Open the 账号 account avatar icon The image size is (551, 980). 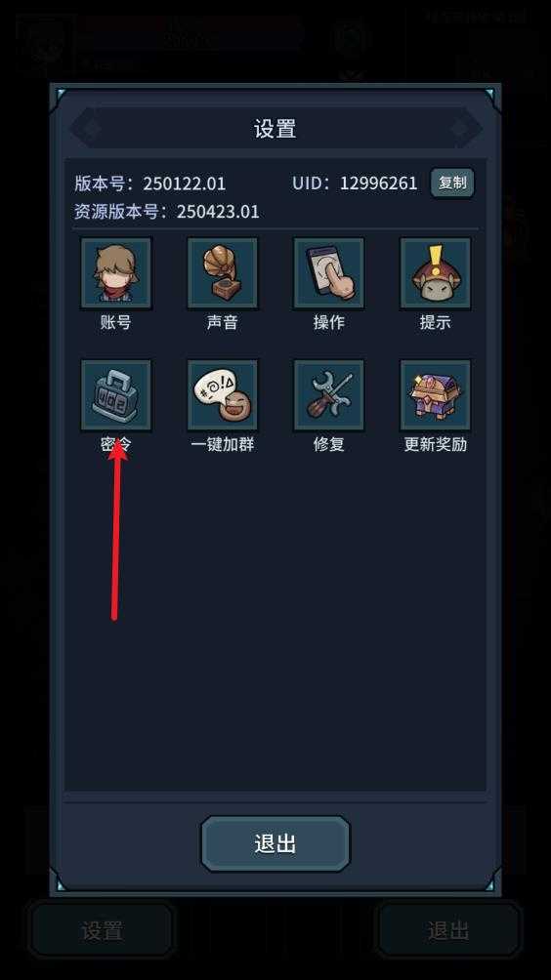click(x=115, y=273)
